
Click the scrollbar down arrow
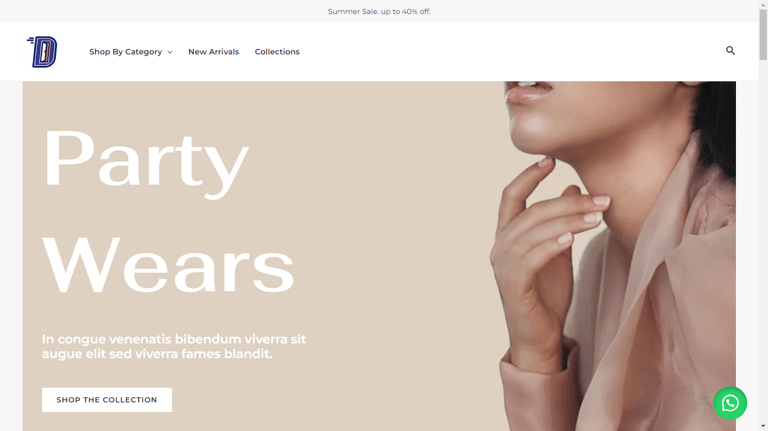[x=763, y=427]
